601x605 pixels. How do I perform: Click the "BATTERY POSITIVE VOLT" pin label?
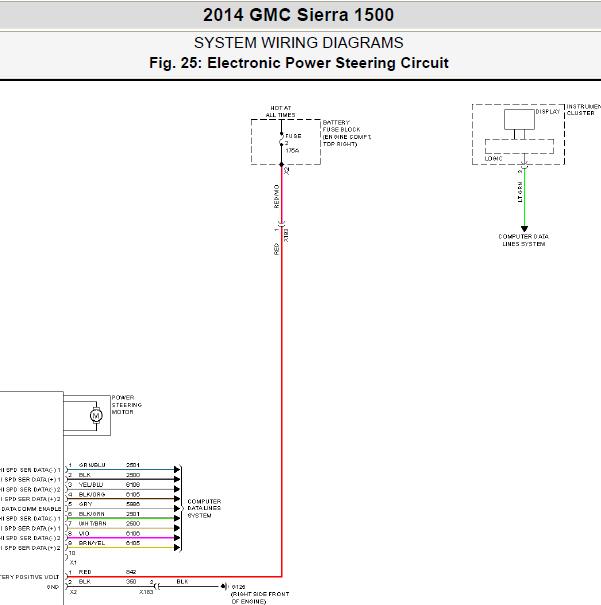click(29, 577)
